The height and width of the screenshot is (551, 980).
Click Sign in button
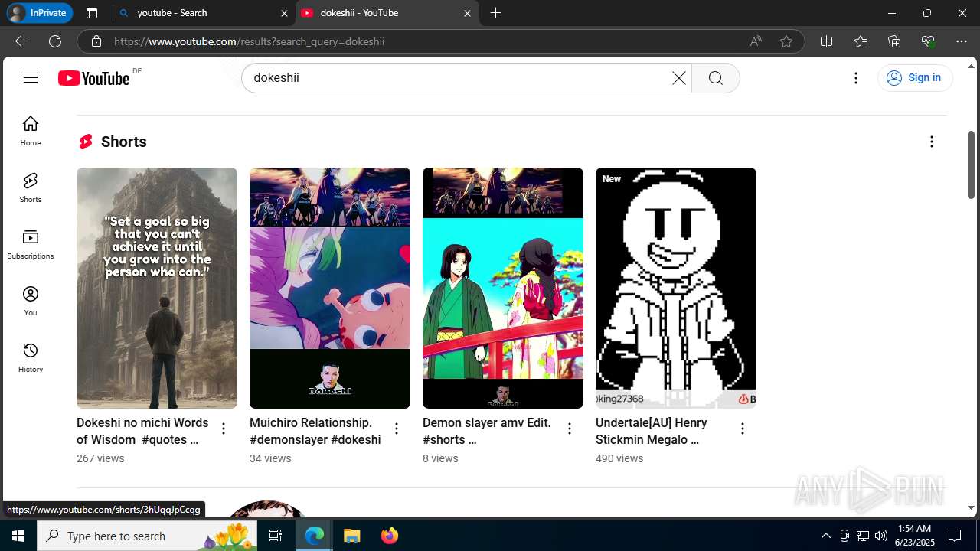pos(914,77)
